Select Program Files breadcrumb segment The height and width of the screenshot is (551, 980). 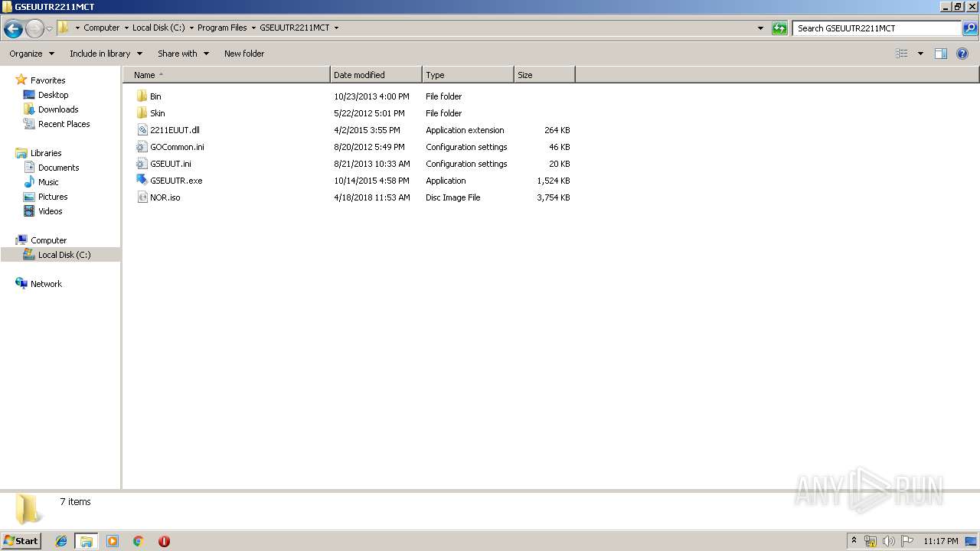[x=222, y=28]
